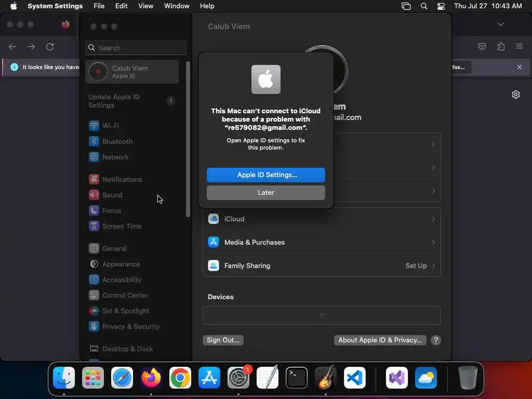Screen dimensions: 532x399
Task: Close the Firefox notification bar
Action: [520, 67]
